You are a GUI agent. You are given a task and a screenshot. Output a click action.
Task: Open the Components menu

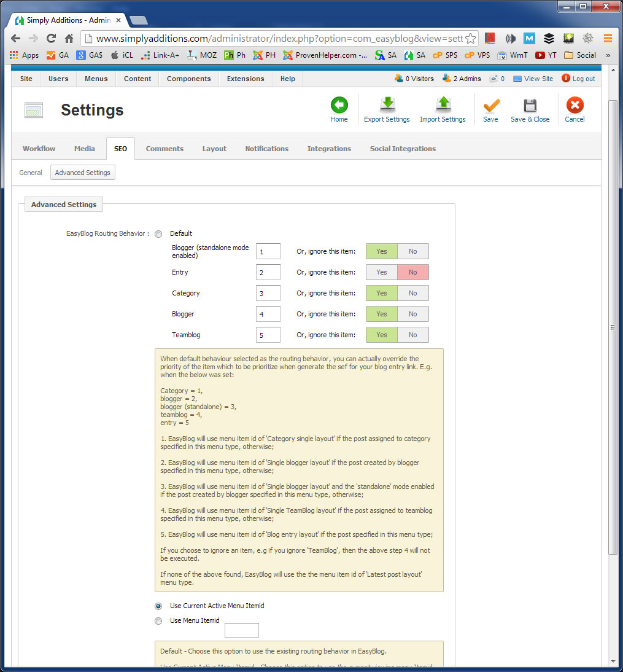coord(189,79)
